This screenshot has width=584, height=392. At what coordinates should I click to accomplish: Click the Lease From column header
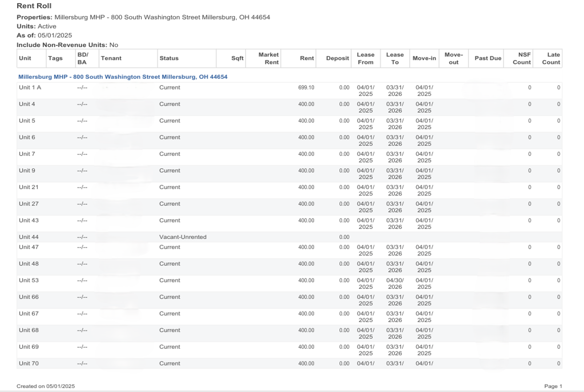[365, 58]
